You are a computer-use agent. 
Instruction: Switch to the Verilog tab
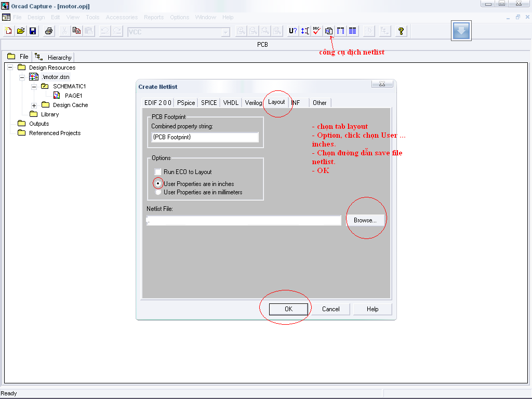253,103
